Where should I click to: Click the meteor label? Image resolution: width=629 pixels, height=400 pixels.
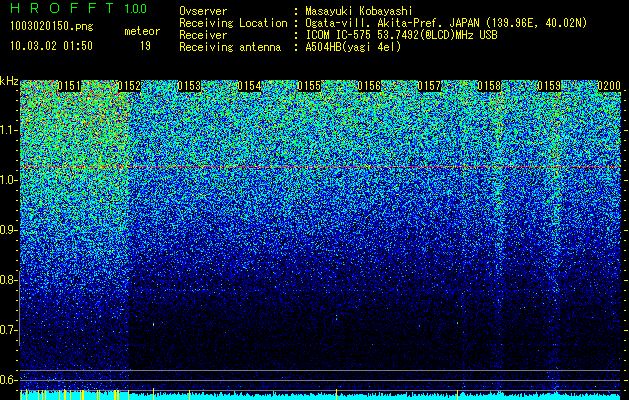click(142, 31)
